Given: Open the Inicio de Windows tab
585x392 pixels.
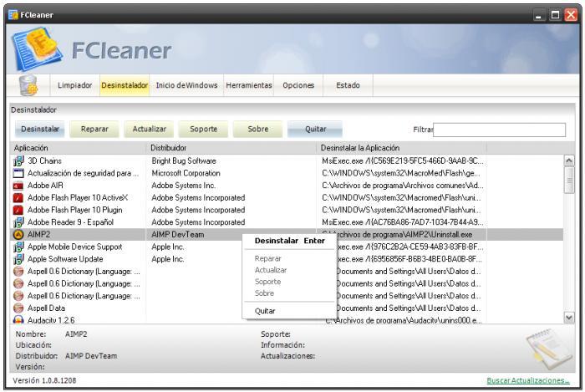Looking at the screenshot, I should (x=186, y=85).
